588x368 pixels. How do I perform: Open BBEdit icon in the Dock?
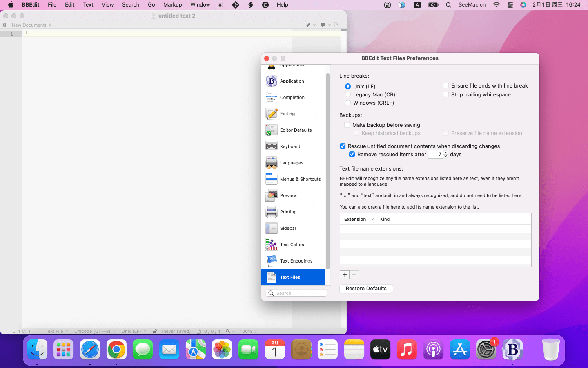point(512,350)
